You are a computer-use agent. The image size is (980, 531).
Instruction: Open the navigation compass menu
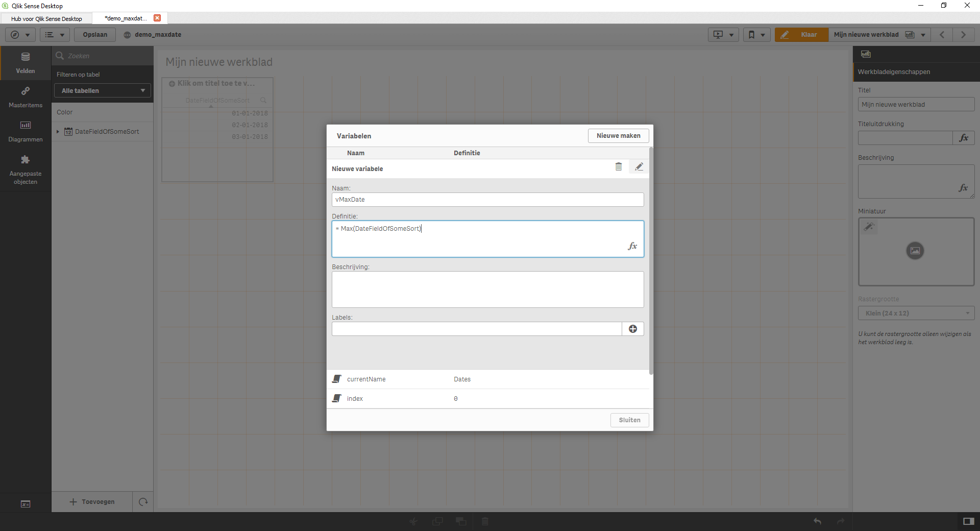click(x=20, y=35)
